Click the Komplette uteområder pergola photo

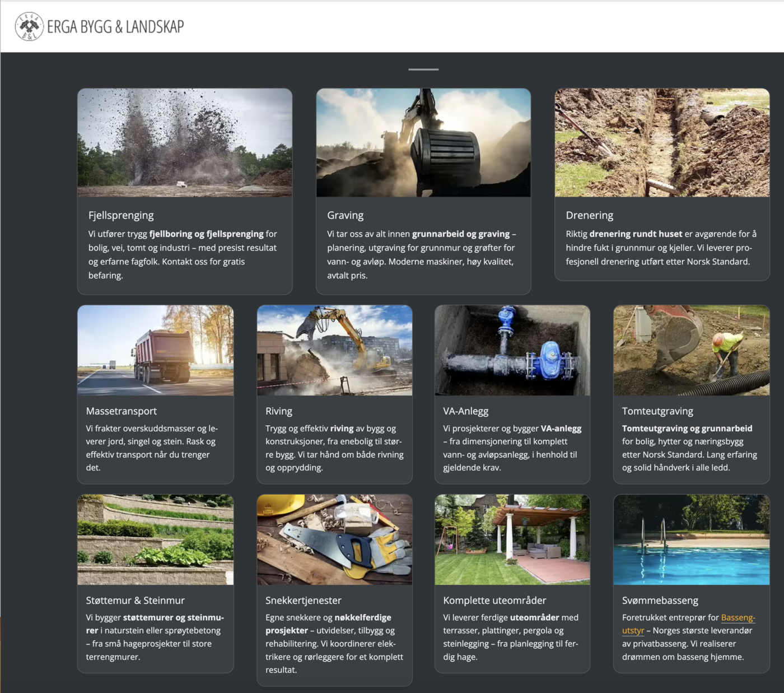(512, 539)
